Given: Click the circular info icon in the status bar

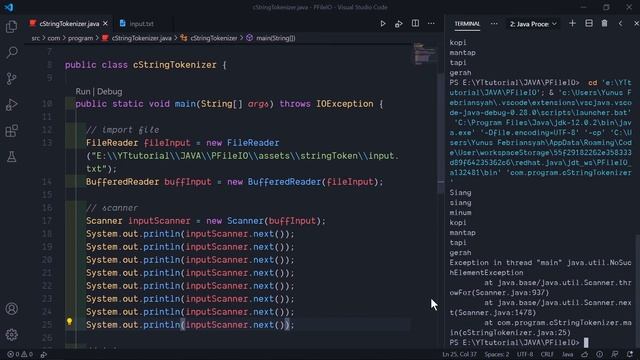Looking at the screenshot, I should point(599,354).
